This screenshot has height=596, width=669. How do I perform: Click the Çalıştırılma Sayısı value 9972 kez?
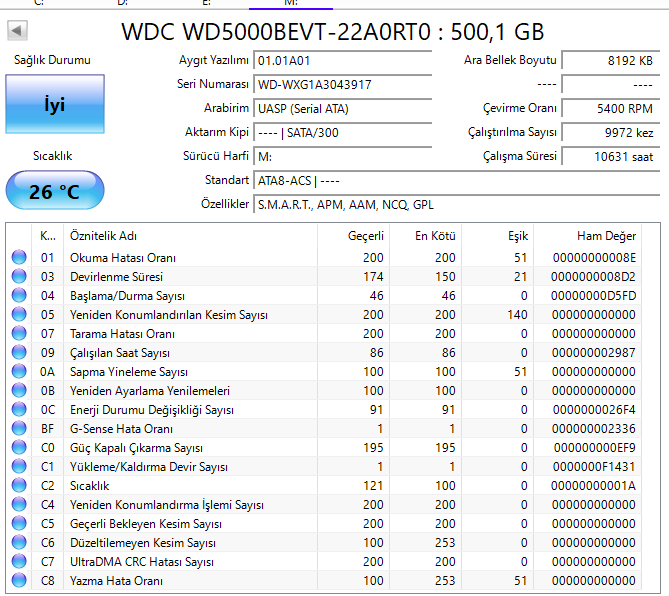pos(611,133)
